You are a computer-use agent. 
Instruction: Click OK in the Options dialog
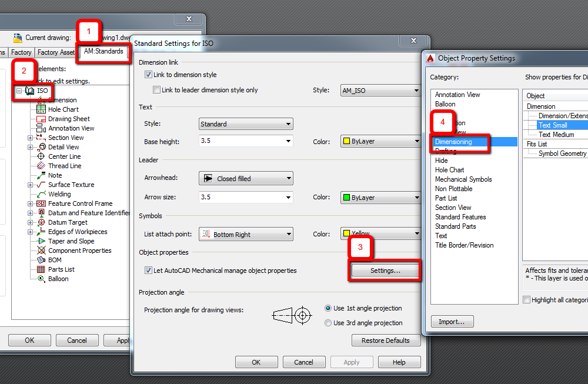(29, 340)
